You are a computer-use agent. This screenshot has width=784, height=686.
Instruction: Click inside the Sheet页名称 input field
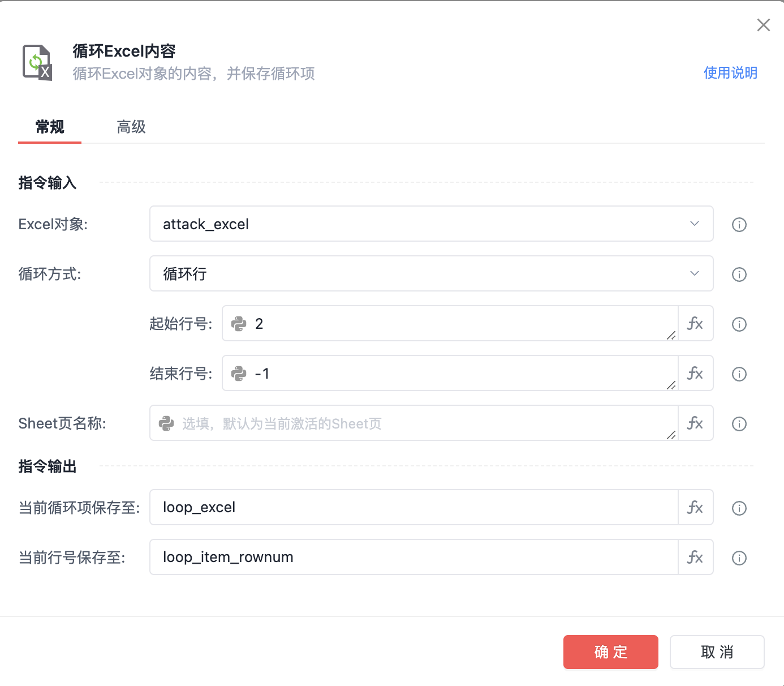[x=396, y=423]
